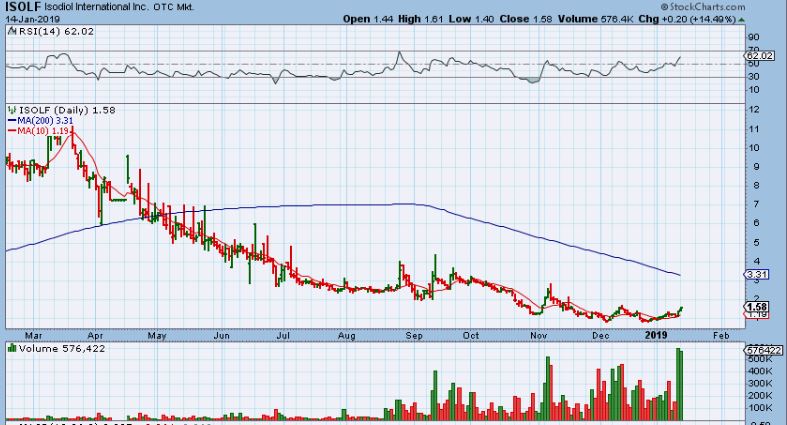This screenshot has width=787, height=425.
Task: Click the Apr label on time axis
Action: [x=94, y=335]
